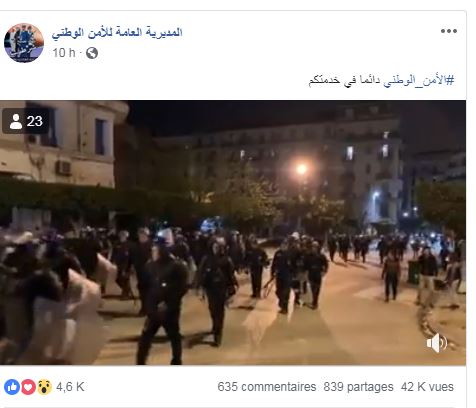Viewport: 476px width, 408px height.
Task: Click the streetlight area of video
Action: click(x=301, y=169)
